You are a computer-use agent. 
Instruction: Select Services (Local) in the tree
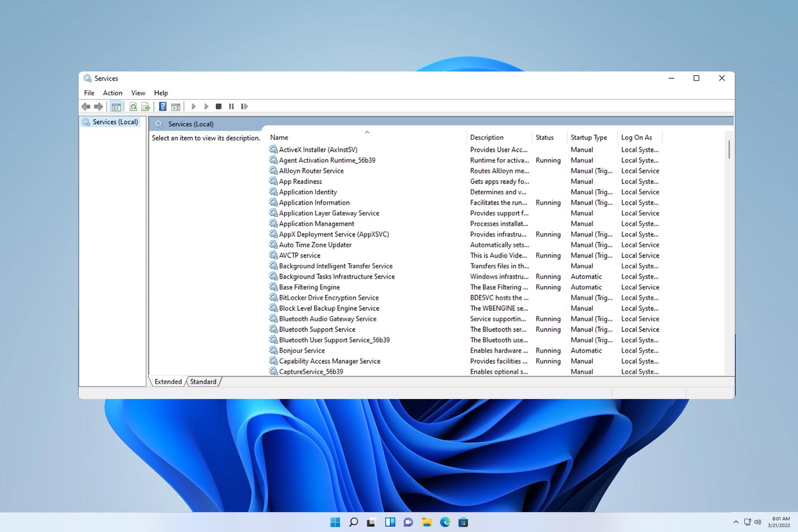tap(115, 122)
